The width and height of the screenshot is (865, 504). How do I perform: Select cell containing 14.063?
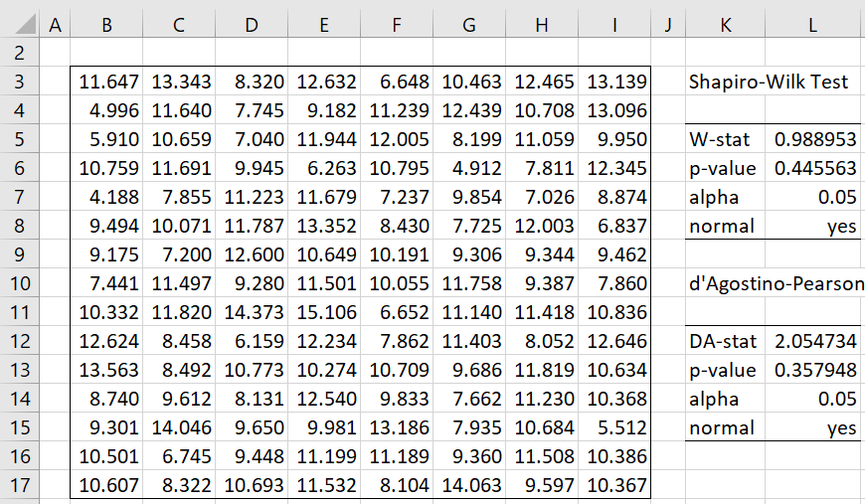click(469, 485)
